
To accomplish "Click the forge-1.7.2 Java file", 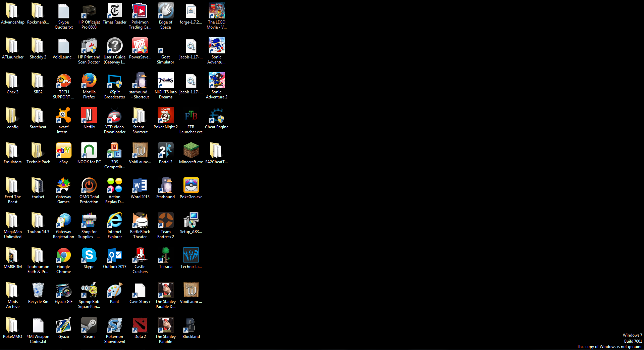I will pos(191,11).
